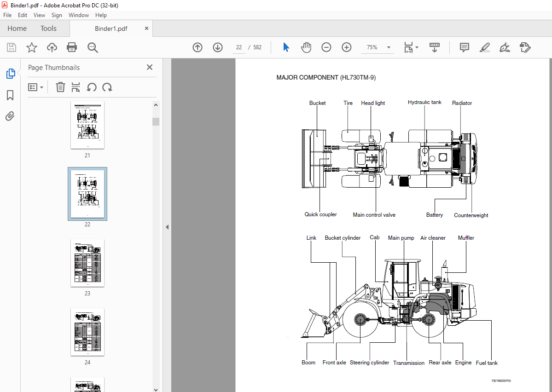Click the upload to cloud icon
Image resolution: width=552 pixels, height=392 pixels.
click(52, 47)
